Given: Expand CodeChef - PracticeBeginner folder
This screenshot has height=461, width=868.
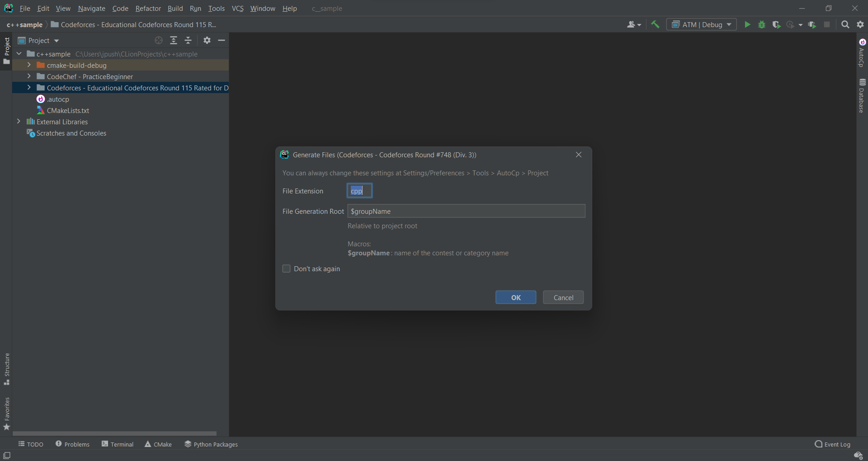Looking at the screenshot, I should click(x=29, y=76).
